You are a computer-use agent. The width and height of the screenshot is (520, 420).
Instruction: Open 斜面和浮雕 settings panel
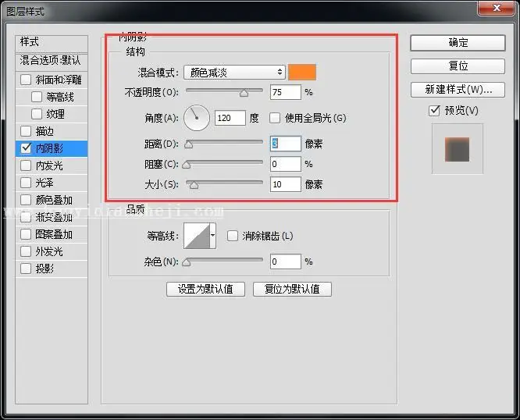pos(59,80)
